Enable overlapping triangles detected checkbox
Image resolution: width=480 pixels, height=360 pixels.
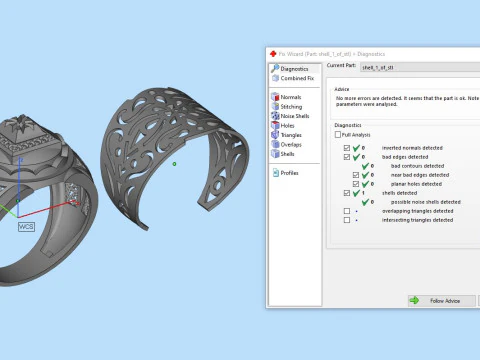[347, 211]
